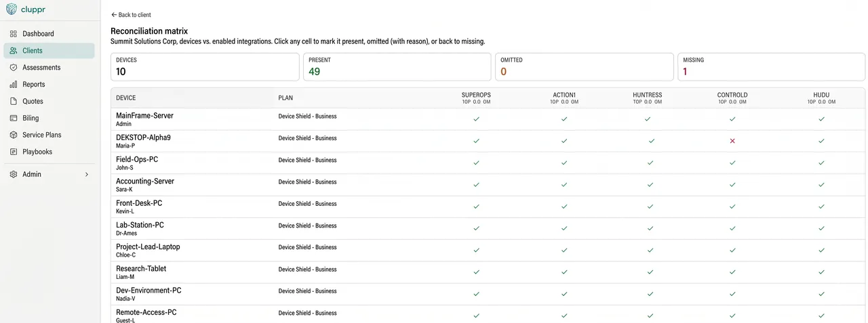The width and height of the screenshot is (868, 323).
Task: Open the Quotes section
Action: click(33, 102)
